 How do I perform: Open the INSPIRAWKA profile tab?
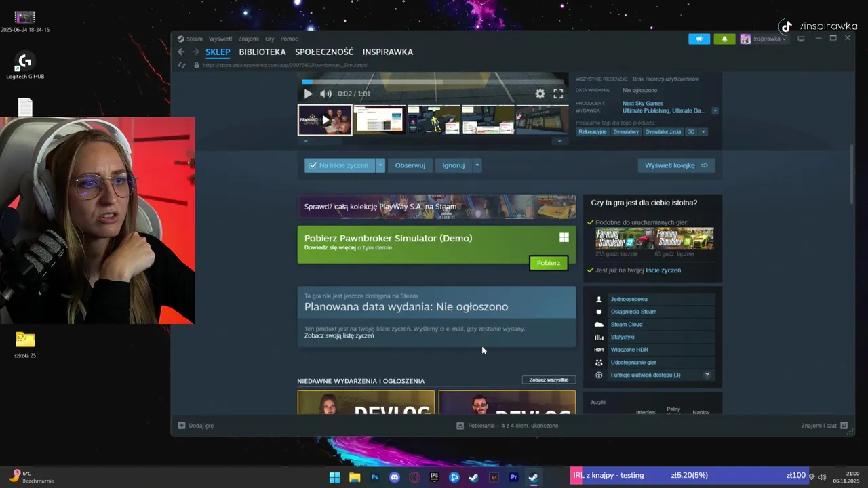[388, 52]
